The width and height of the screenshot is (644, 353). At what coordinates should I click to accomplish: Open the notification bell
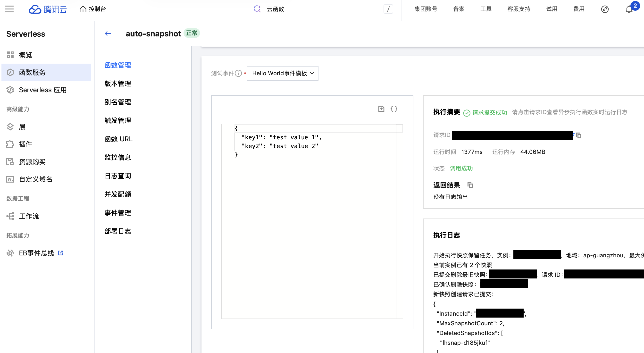pos(629,9)
